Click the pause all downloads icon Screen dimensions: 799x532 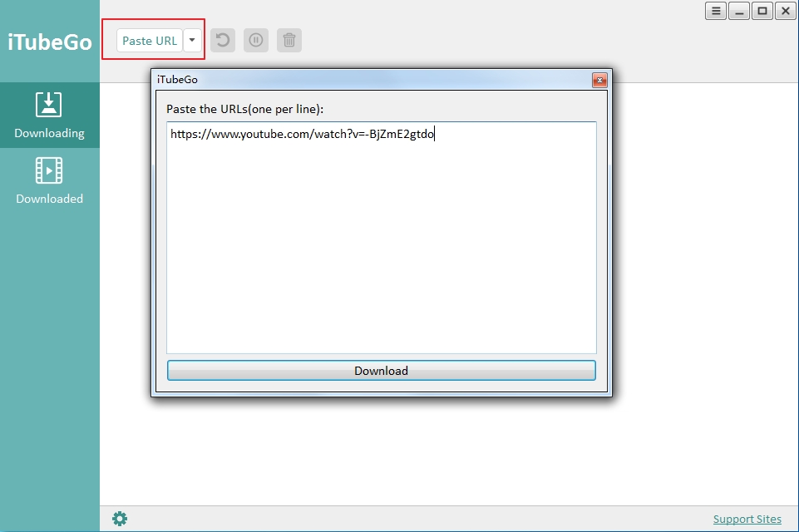(x=256, y=40)
